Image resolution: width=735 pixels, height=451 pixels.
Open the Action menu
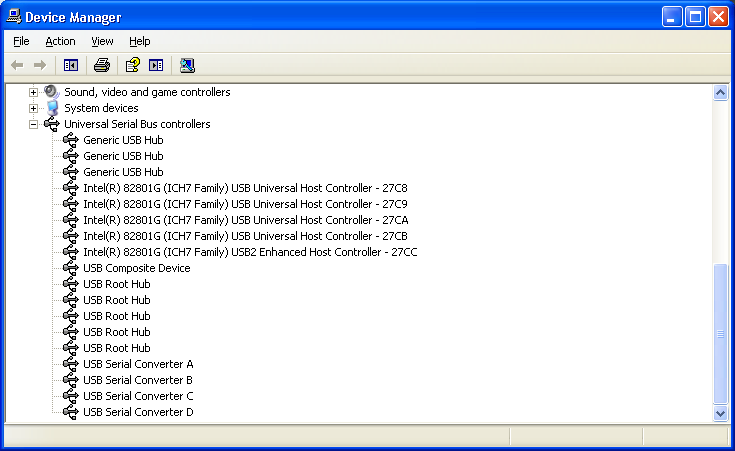click(60, 41)
